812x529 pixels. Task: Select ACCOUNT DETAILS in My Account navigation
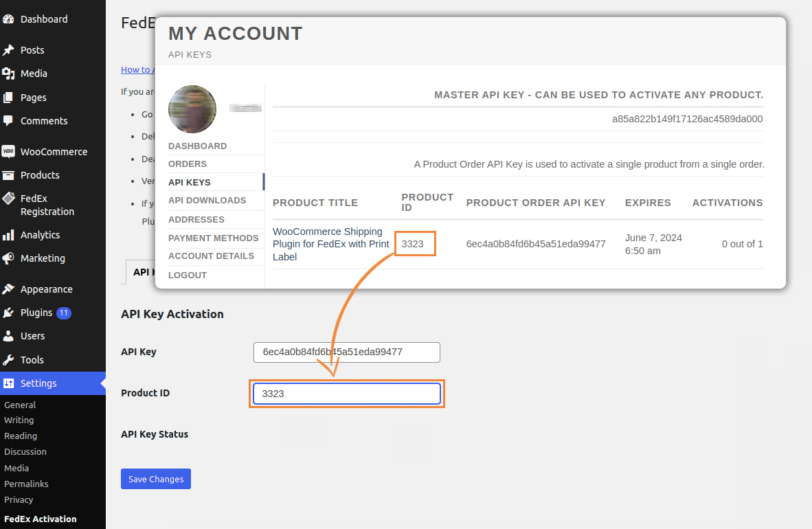(x=212, y=256)
